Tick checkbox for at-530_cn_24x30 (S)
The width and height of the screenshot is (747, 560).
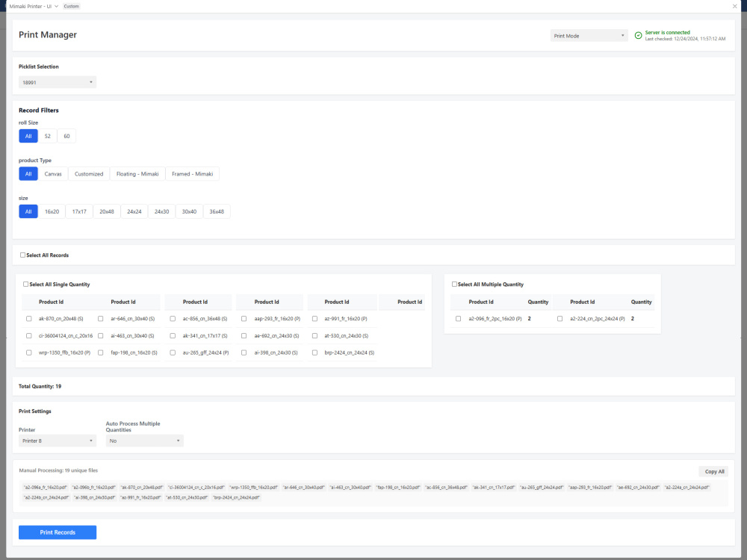pos(314,336)
